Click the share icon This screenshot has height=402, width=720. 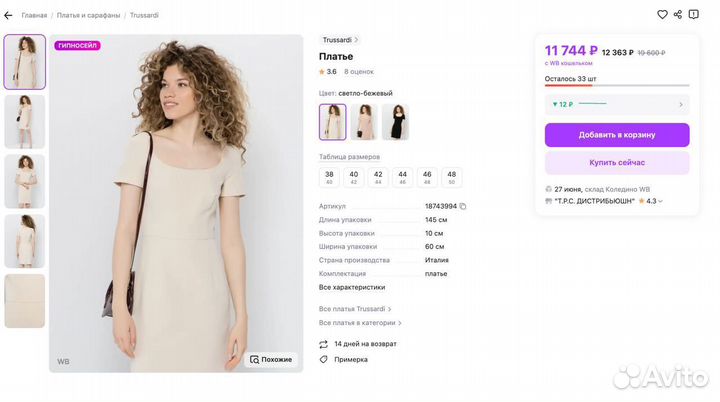678,15
